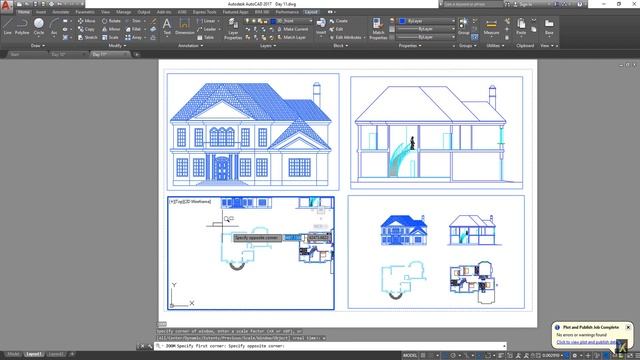The height and width of the screenshot is (360, 640).
Task: Toggle the MODEL space button in status bar
Action: (x=410, y=356)
